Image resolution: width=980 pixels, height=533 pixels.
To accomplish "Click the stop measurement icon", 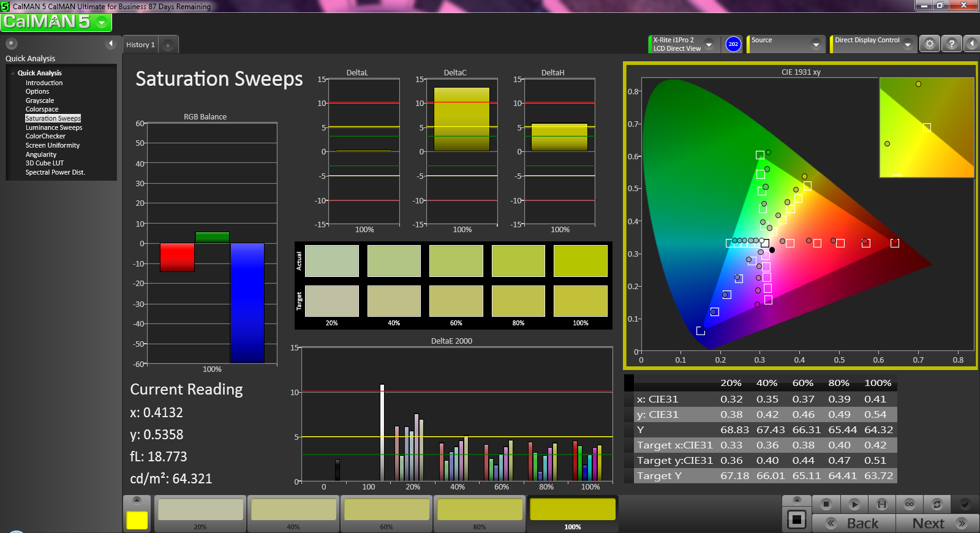I will [826, 504].
